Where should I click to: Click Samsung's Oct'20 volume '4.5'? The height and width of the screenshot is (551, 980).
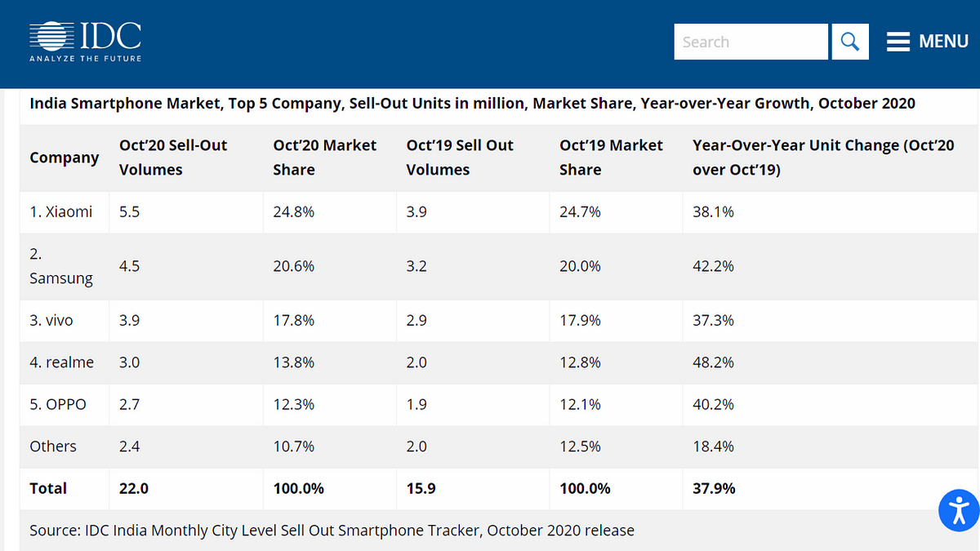click(129, 266)
